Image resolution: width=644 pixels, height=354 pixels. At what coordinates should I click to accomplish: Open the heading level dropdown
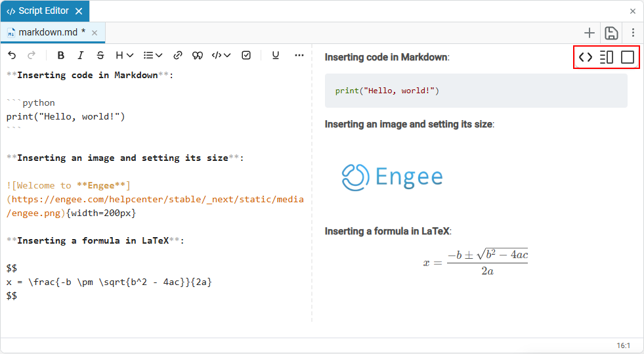pyautogui.click(x=124, y=55)
